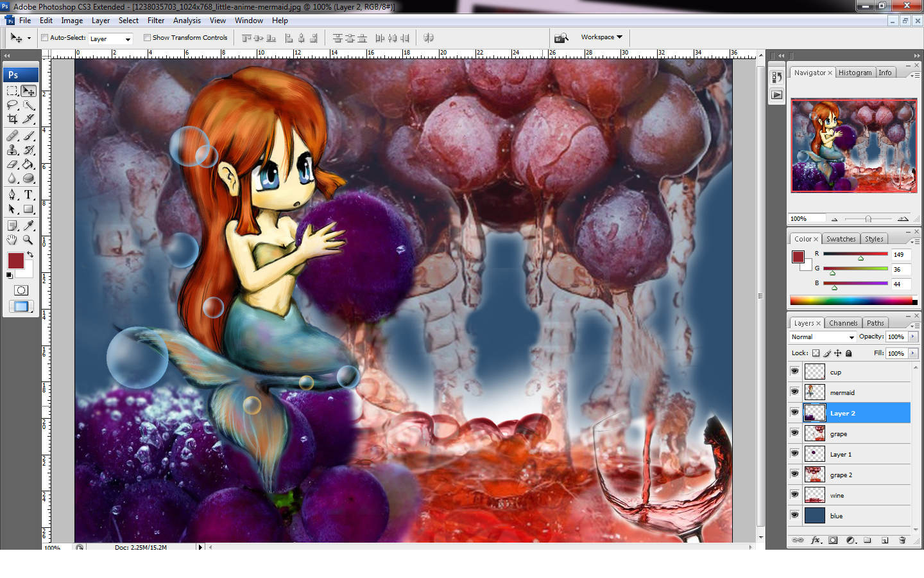Click the color spectrum ramp
Image resolution: width=924 pixels, height=578 pixels.
pyautogui.click(x=851, y=300)
